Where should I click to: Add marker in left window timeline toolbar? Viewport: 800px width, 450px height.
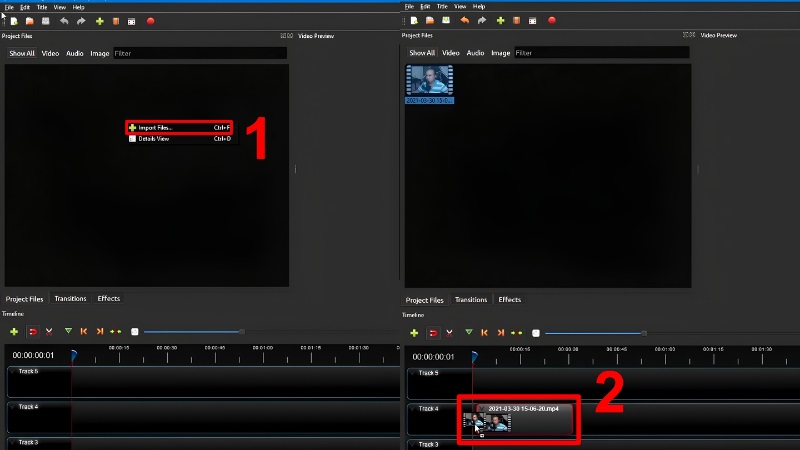[x=68, y=332]
